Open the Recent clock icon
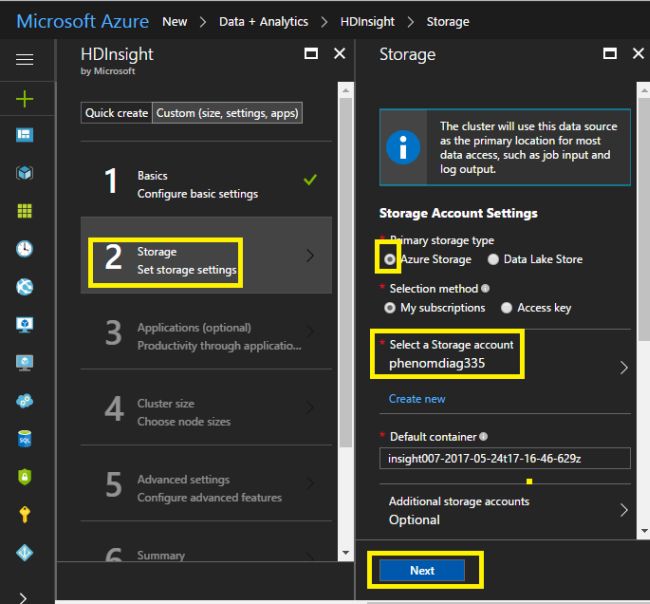The image size is (650, 604). [24, 249]
